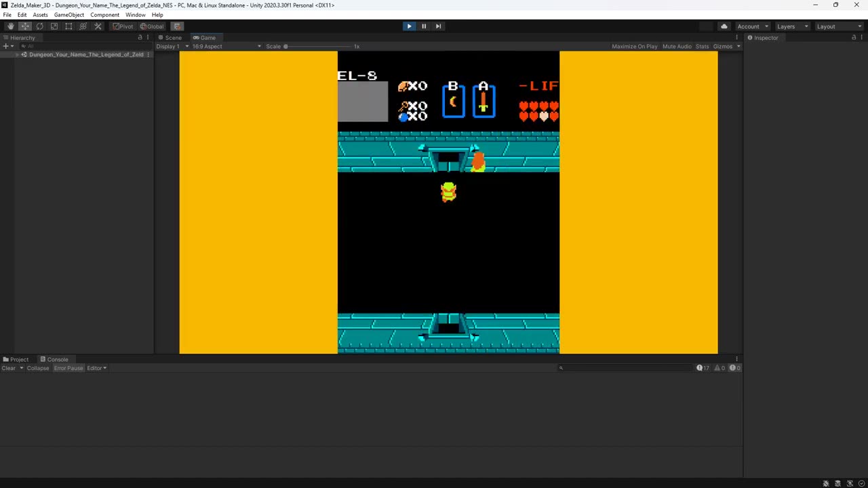The width and height of the screenshot is (868, 488).
Task: Toggle Console Collapse mode
Action: (x=38, y=368)
